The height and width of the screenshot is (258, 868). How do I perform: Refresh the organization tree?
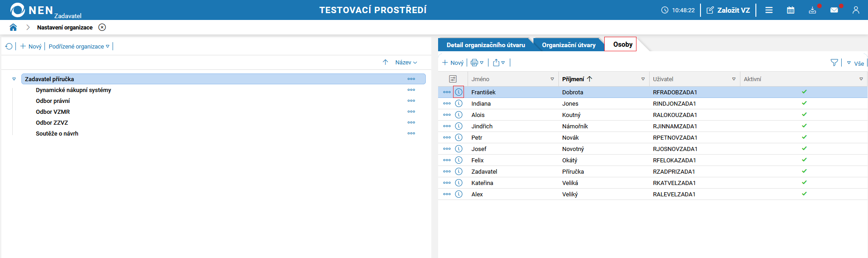coord(9,46)
